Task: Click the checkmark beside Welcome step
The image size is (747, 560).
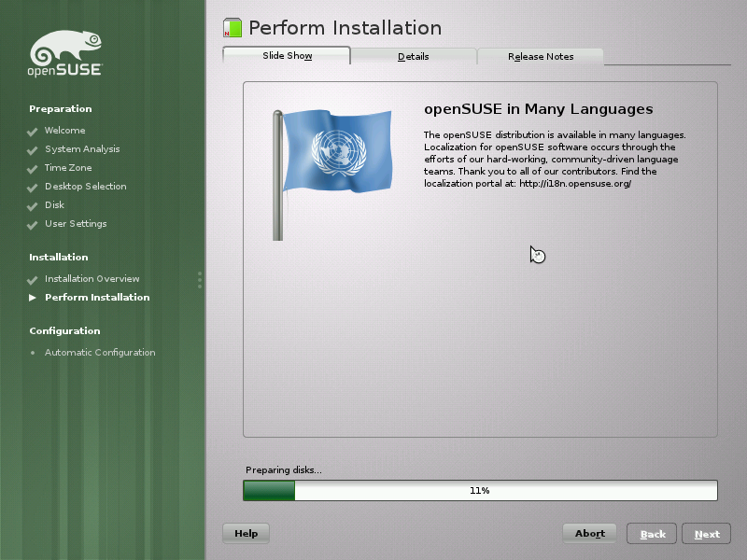Action: (x=35, y=131)
